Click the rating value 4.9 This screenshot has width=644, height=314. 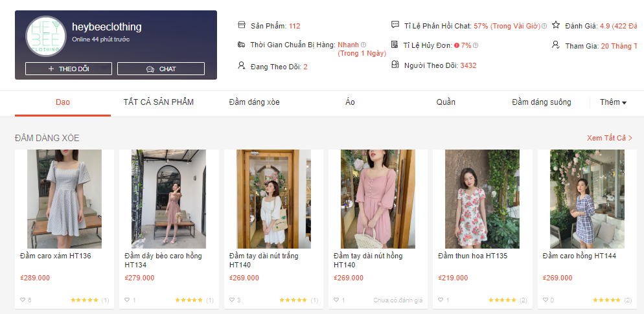click(604, 27)
